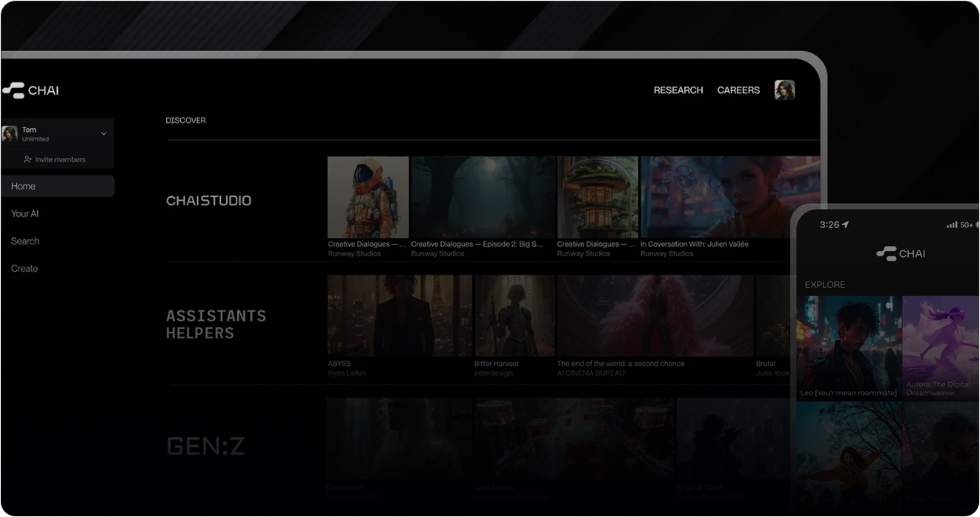Open the RESEARCH link in header
Screen dimensions: 980x517
(x=678, y=90)
